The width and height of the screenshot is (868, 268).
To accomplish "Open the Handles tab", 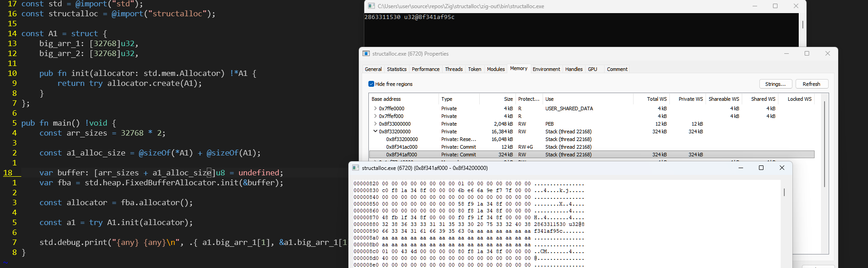I will [573, 69].
